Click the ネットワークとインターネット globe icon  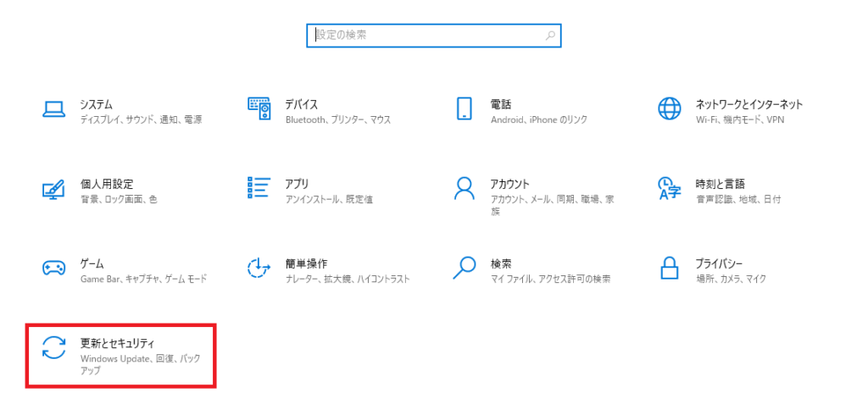pyautogui.click(x=670, y=108)
